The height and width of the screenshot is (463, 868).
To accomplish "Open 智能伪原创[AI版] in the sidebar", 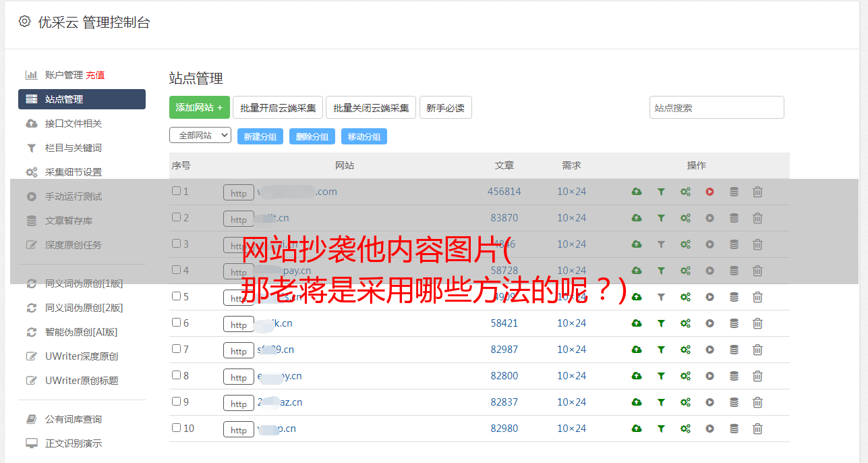I will click(82, 332).
